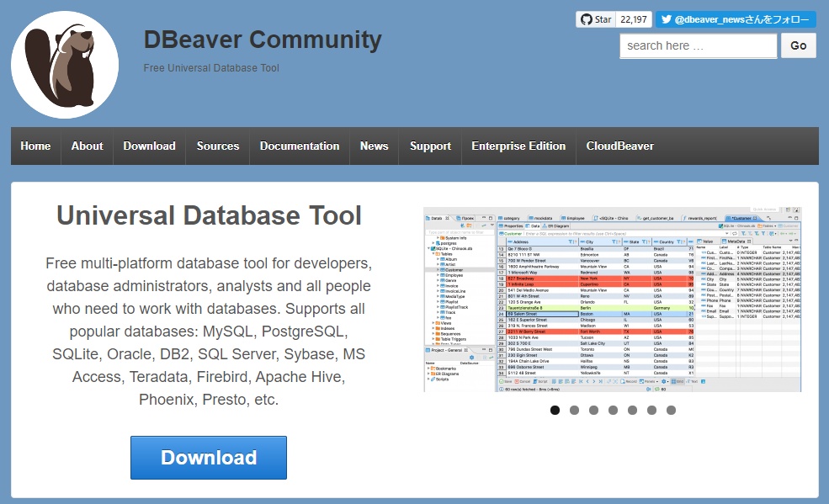The width and height of the screenshot is (829, 504).
Task: Open the Documentation menu item
Action: tap(300, 146)
